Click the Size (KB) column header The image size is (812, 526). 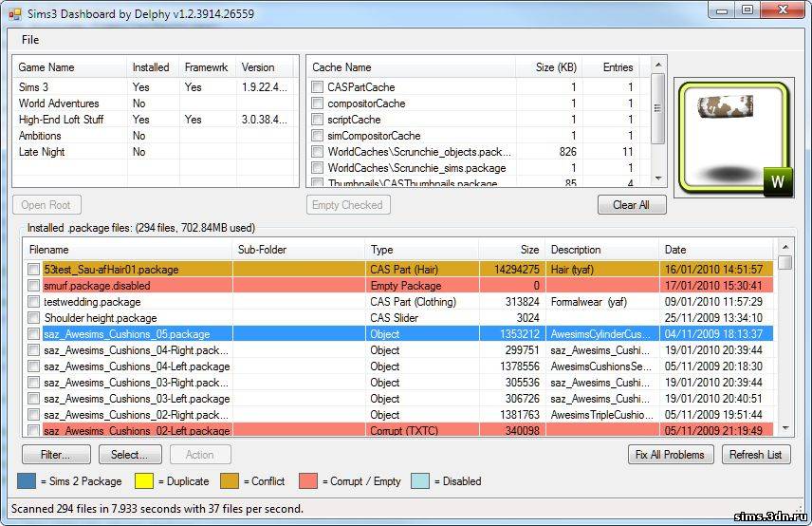549,67
